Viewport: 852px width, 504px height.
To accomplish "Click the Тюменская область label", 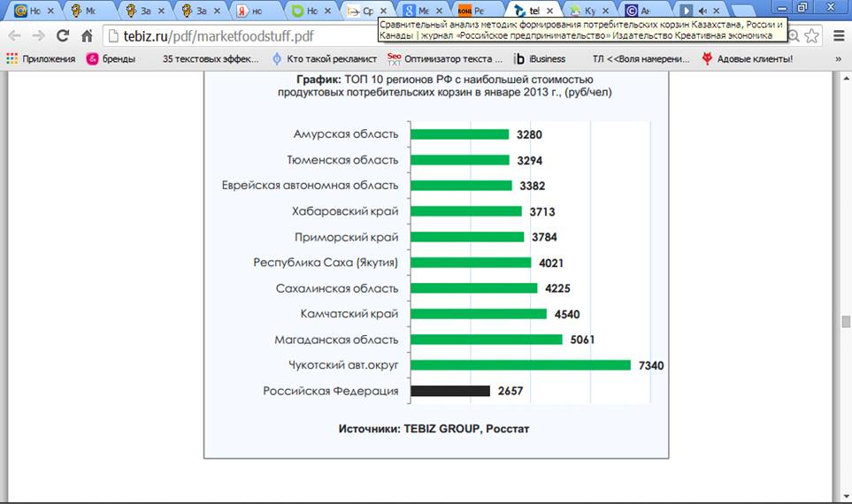I will pos(343,160).
